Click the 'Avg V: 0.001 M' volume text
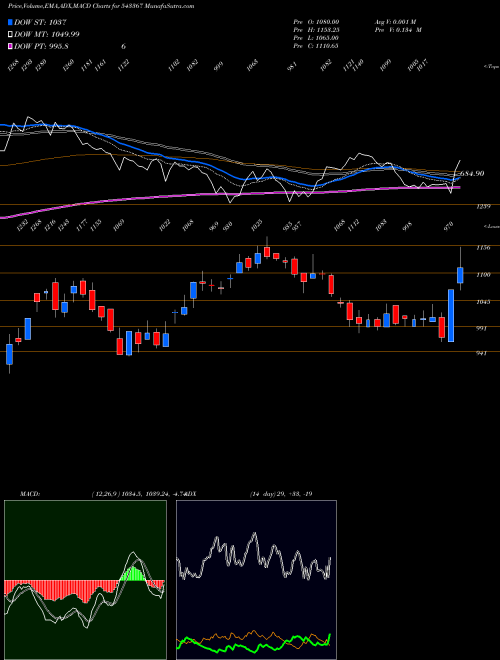This screenshot has width=500, height=660. (x=395, y=21)
